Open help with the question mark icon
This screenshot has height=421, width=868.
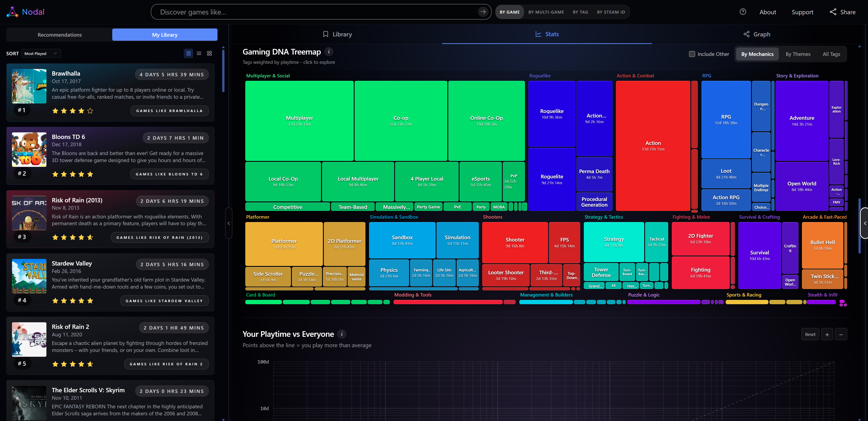(x=743, y=12)
